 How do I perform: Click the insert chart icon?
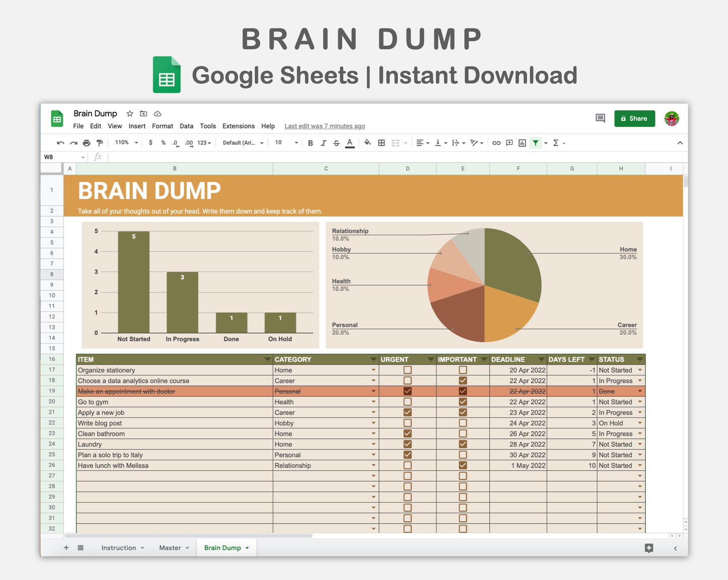click(x=522, y=143)
